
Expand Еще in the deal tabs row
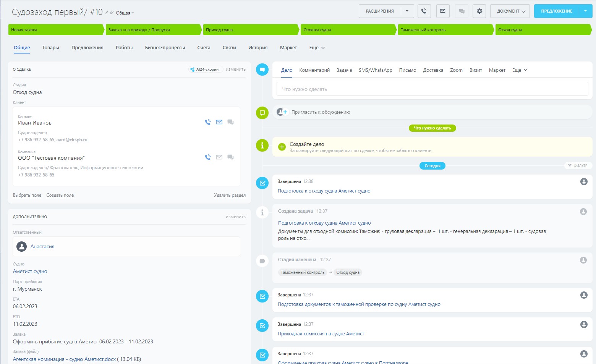pyautogui.click(x=317, y=48)
